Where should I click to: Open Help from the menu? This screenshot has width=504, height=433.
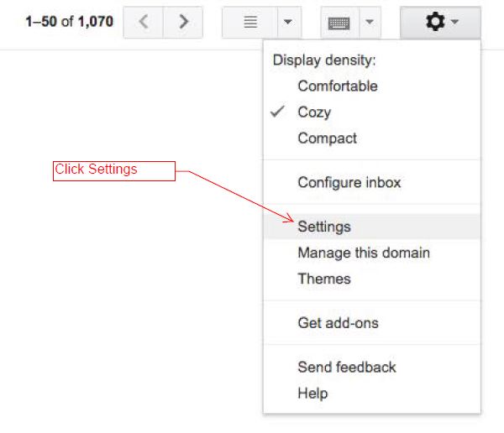(312, 393)
